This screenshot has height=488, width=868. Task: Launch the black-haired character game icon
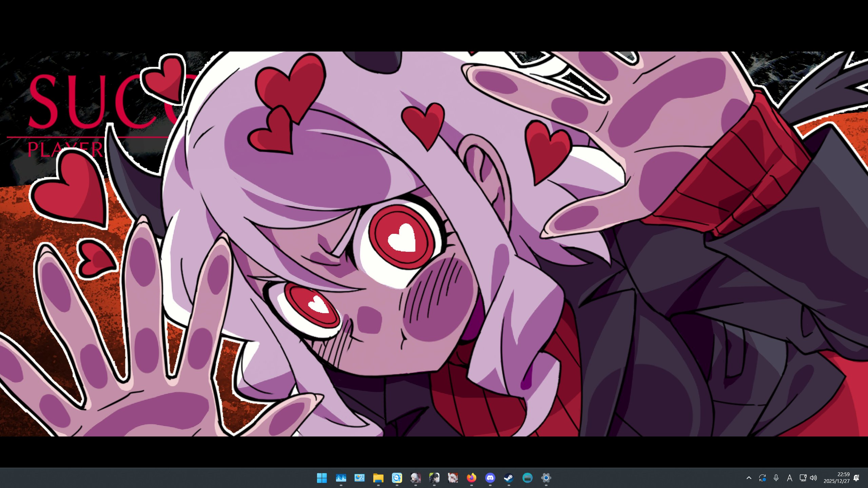[434, 478]
